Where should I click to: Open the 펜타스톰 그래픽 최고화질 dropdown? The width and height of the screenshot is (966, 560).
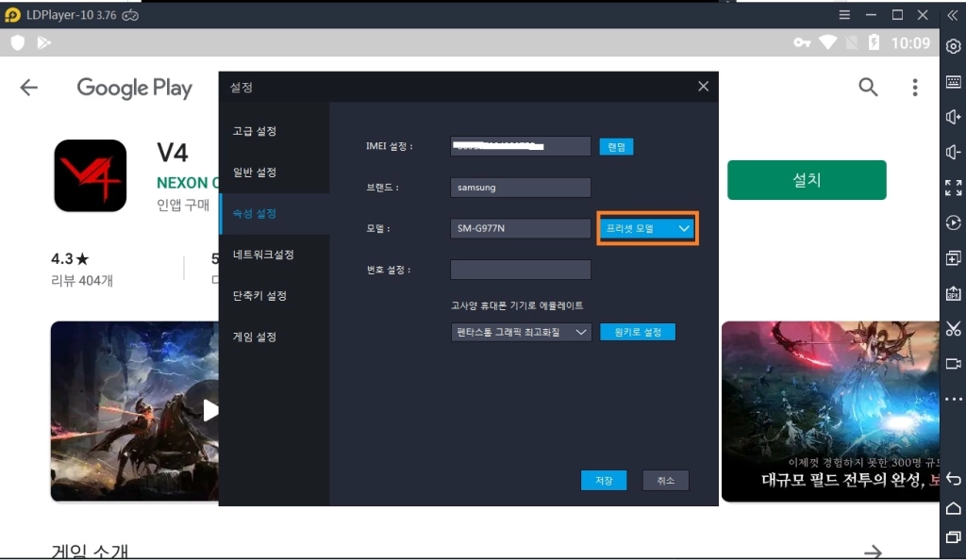[521, 332]
